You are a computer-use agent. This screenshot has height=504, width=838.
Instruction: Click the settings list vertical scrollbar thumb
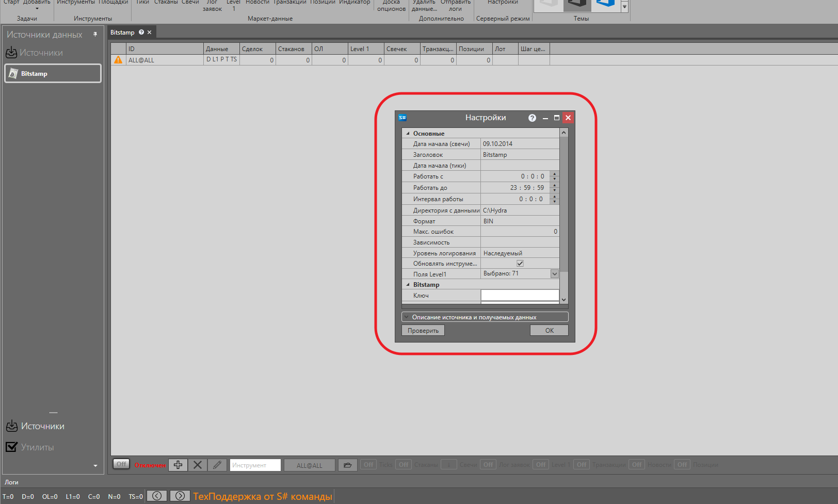[x=563, y=204]
